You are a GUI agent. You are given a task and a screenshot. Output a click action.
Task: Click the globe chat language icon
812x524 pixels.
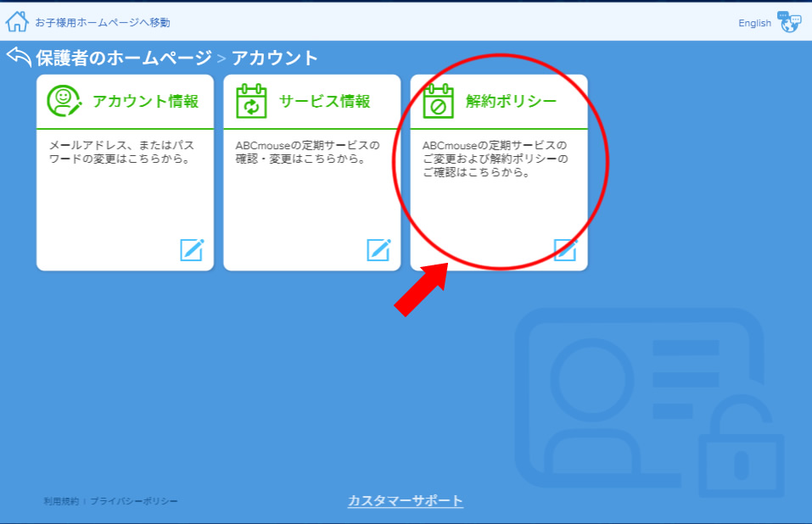[x=789, y=22]
